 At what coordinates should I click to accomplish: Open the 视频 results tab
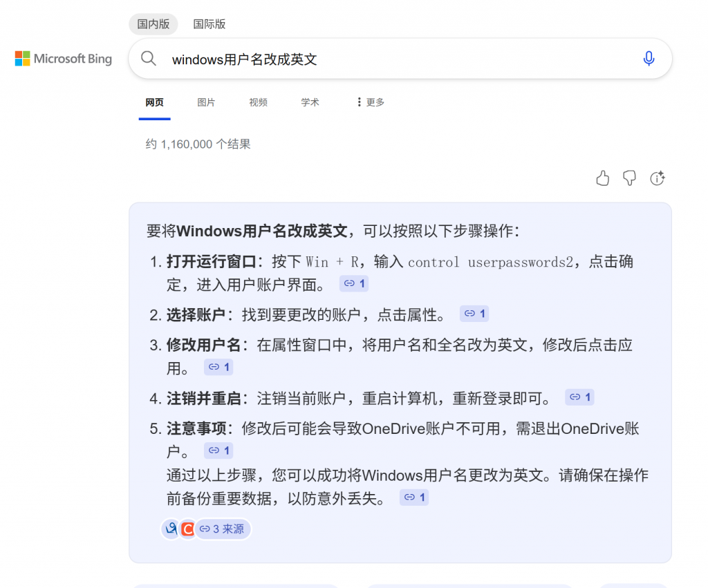pos(258,102)
